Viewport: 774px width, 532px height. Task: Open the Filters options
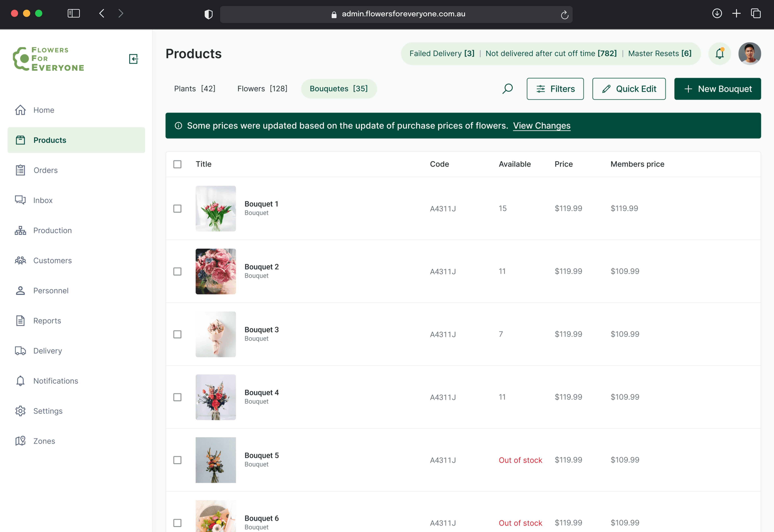click(555, 89)
